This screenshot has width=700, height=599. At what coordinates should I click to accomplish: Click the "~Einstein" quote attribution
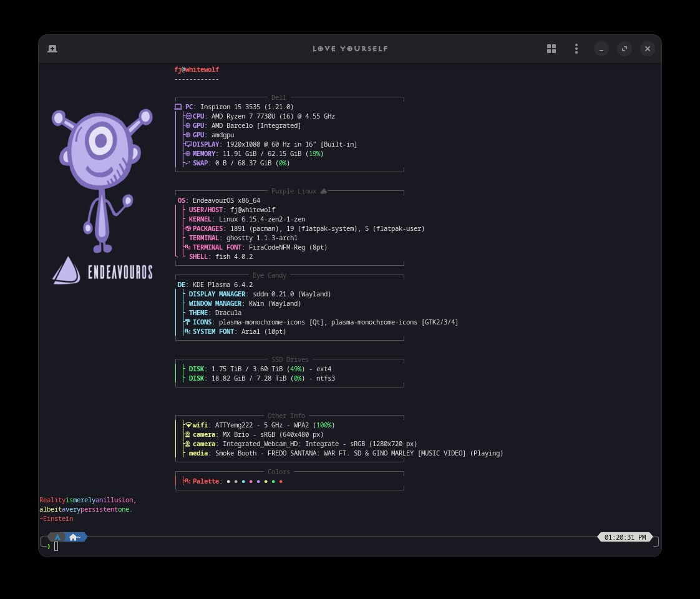click(56, 519)
